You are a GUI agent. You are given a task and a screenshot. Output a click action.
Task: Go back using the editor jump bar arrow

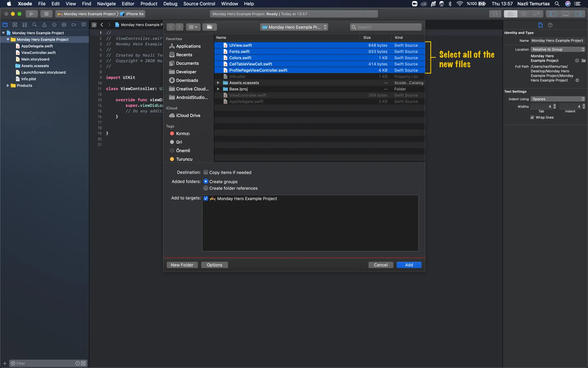(x=102, y=25)
